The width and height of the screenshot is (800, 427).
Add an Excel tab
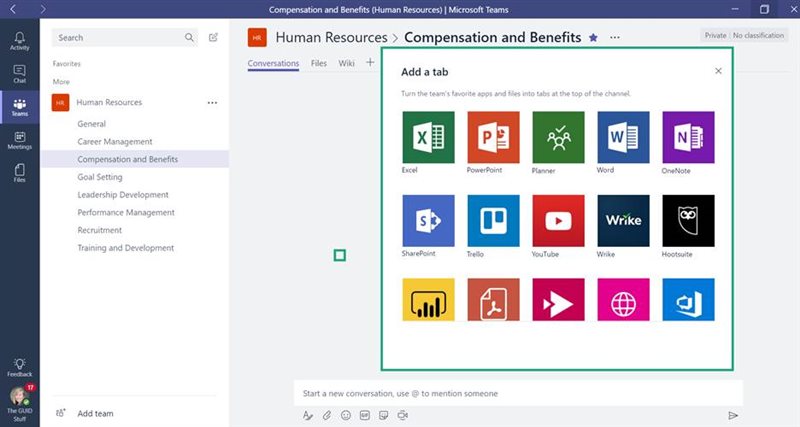tap(428, 137)
